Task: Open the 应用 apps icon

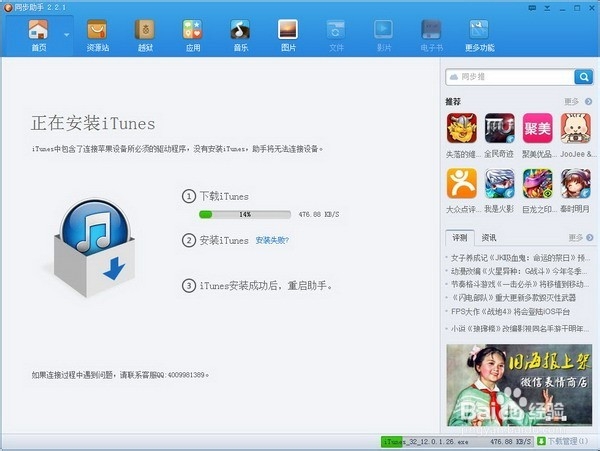Action: tap(192, 36)
